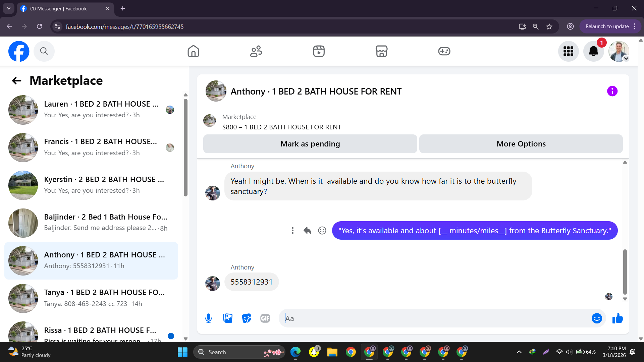Reply to the Butterfly Sanctuary message
The image size is (644, 362).
click(x=307, y=231)
